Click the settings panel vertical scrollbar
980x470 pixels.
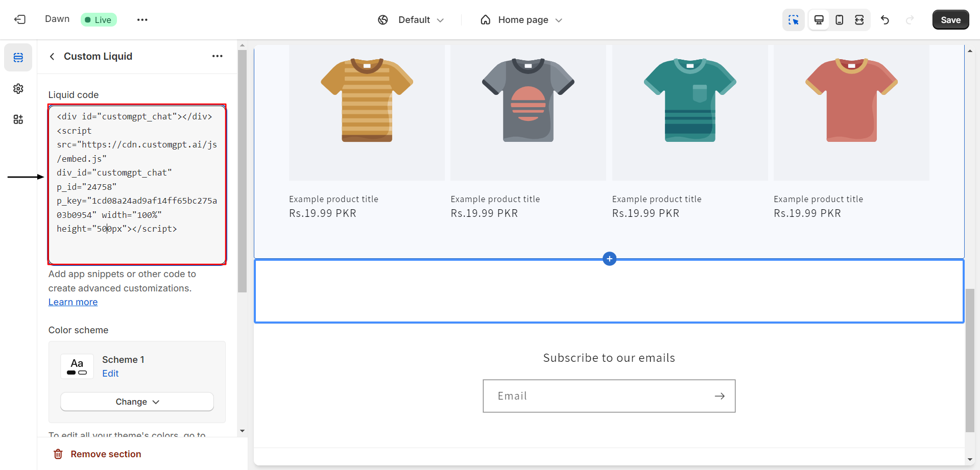(242, 171)
